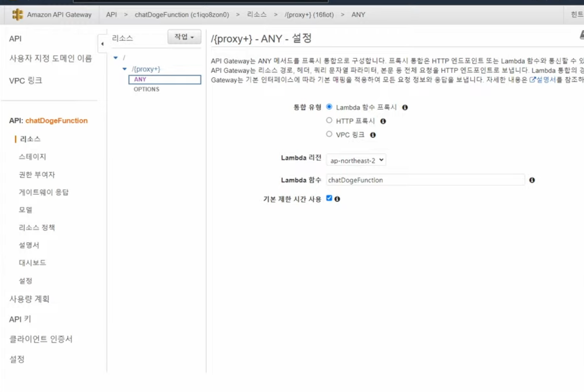This screenshot has width=584, height=392.
Task: Select /{proxy+} resource in tree
Action: [x=146, y=69]
